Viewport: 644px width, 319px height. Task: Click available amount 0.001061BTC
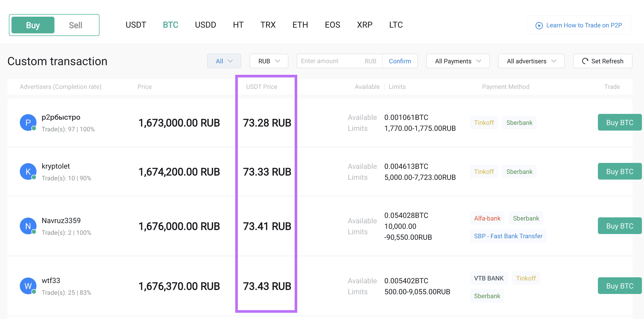pyautogui.click(x=406, y=117)
